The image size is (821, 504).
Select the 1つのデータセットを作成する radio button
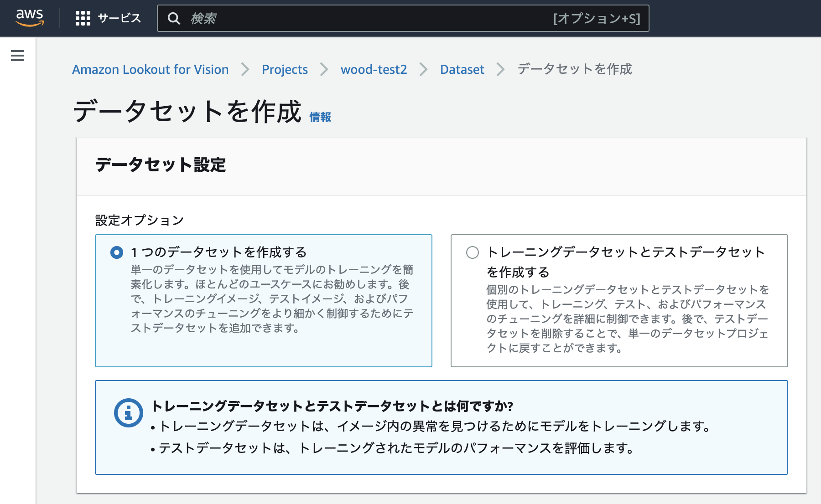pyautogui.click(x=117, y=252)
